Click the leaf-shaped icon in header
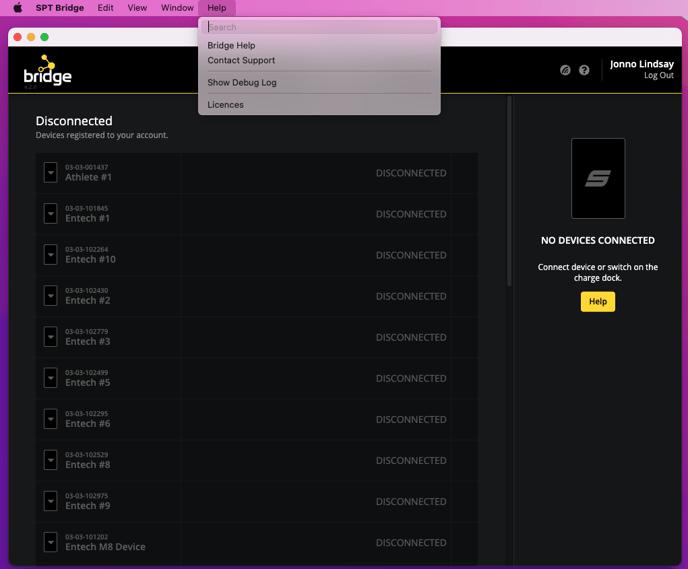The width and height of the screenshot is (688, 569). (x=565, y=70)
